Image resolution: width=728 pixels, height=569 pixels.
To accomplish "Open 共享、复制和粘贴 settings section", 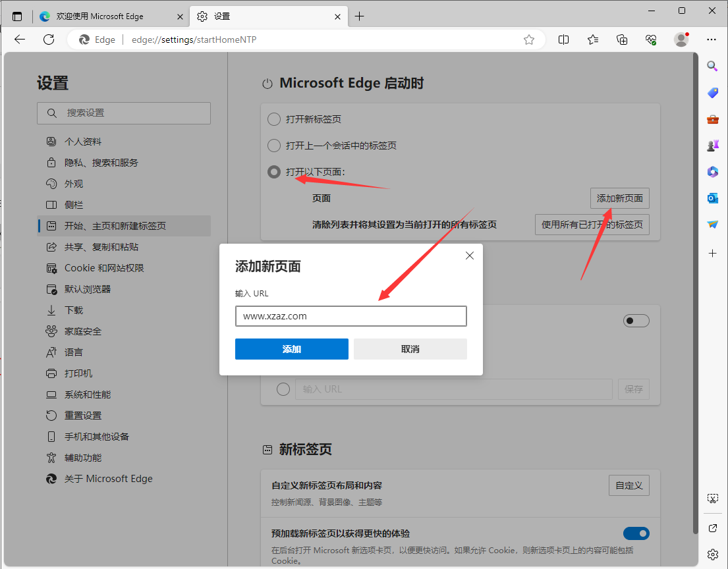I will click(x=123, y=247).
